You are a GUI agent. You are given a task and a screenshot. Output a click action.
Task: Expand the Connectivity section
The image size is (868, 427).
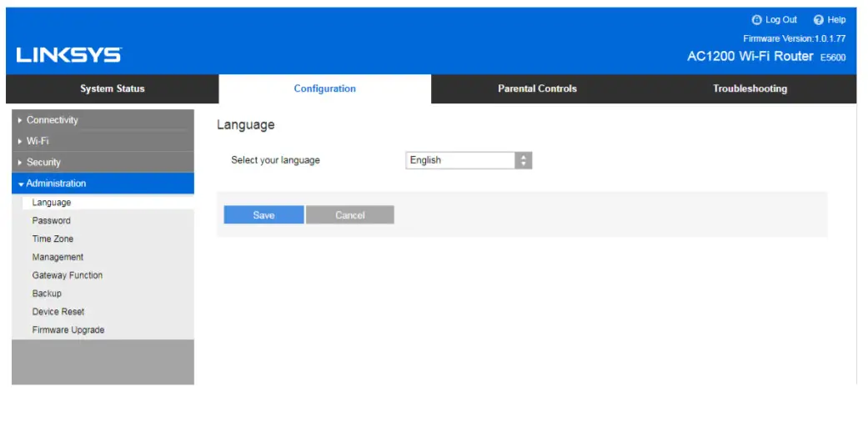coord(103,119)
